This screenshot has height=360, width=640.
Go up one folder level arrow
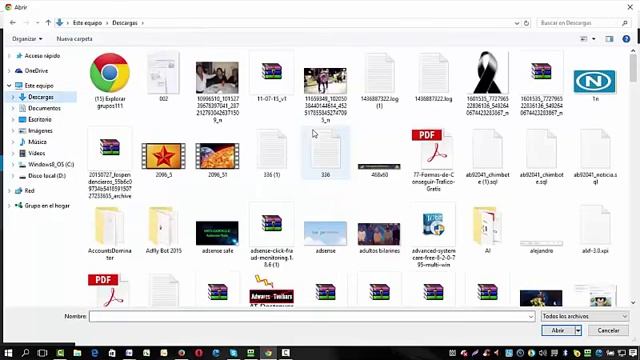tap(48, 23)
